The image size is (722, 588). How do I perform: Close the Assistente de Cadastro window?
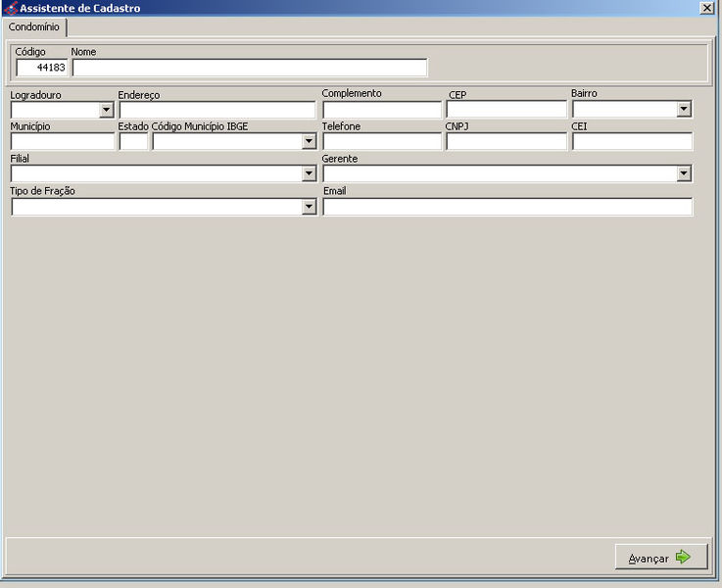coord(707,8)
